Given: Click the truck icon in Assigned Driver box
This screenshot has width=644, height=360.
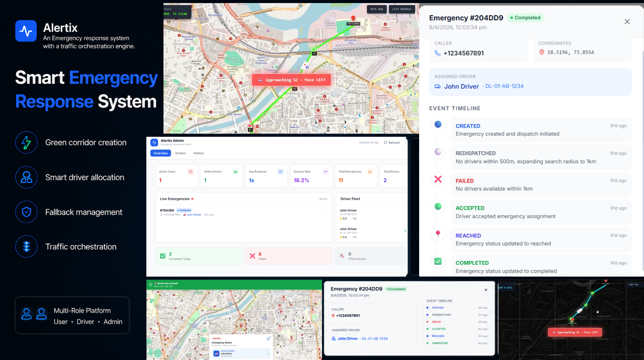Looking at the screenshot, I should pos(438,86).
